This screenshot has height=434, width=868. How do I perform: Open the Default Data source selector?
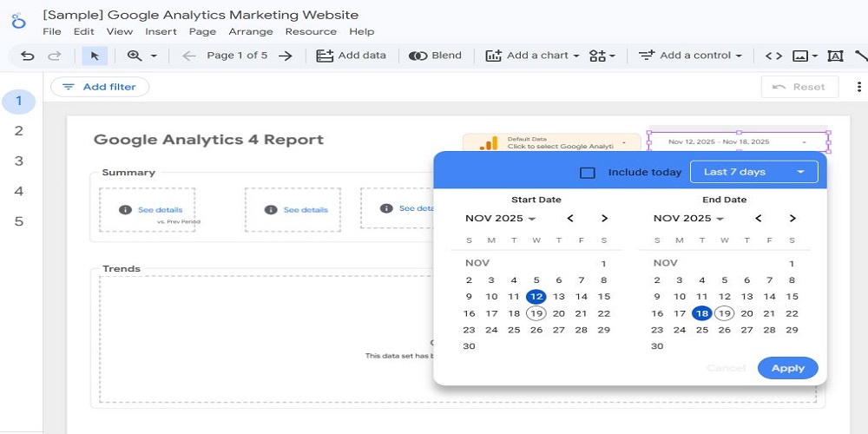(x=551, y=143)
